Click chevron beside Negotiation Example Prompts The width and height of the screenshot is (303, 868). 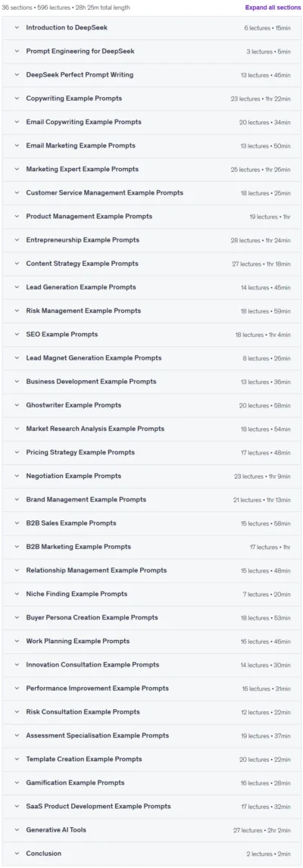click(x=17, y=476)
